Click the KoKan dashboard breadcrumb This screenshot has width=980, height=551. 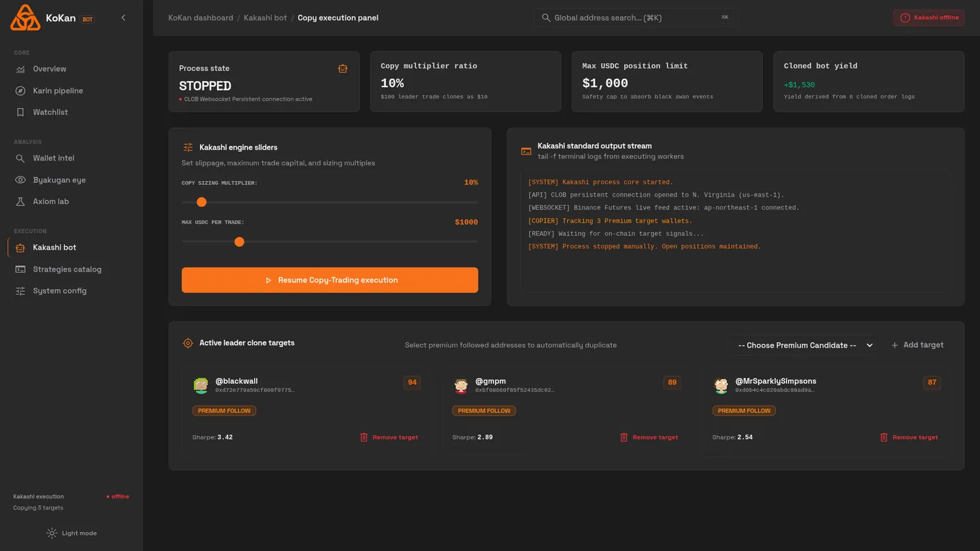point(201,18)
